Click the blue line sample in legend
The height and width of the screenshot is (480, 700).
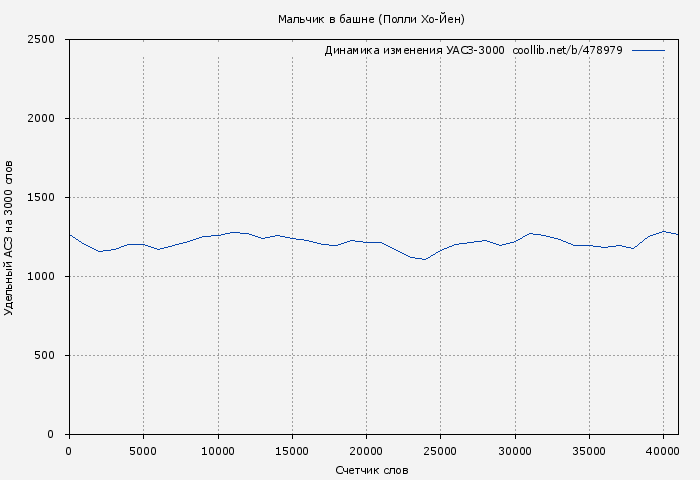pos(649,50)
